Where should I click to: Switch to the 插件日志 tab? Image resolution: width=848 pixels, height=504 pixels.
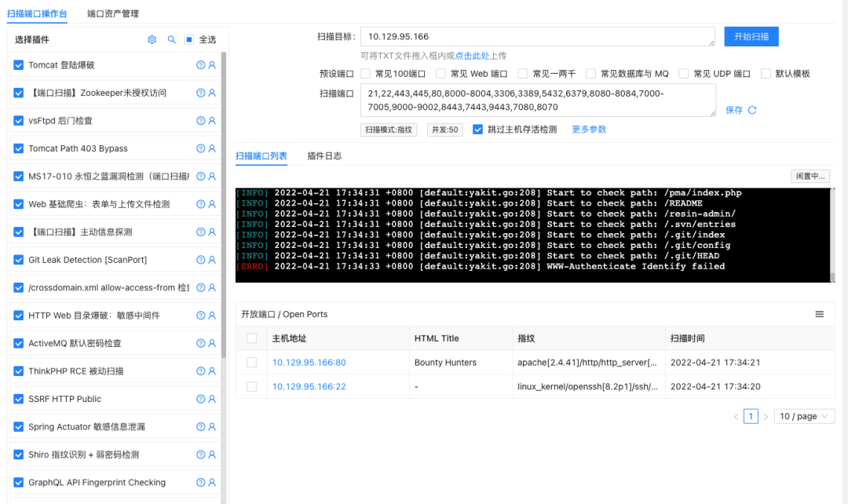pos(324,155)
